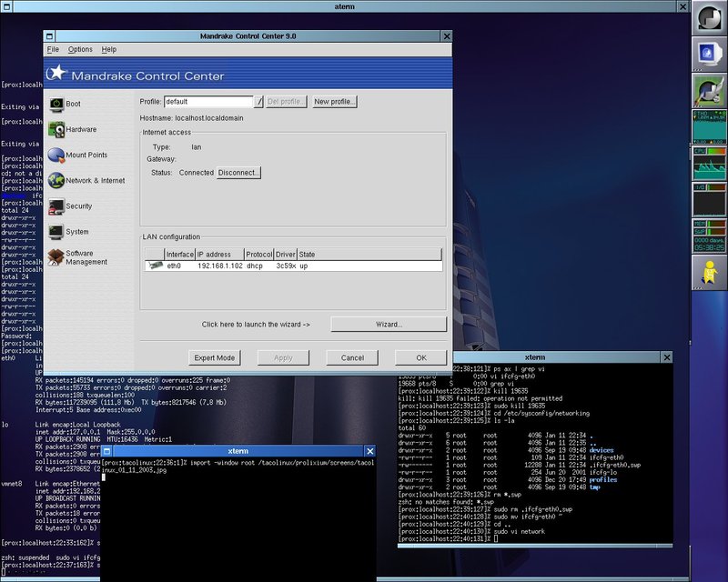Select the 192.168.1.102 address cell
Image resolution: width=728 pixels, height=582 pixels.
point(220,266)
